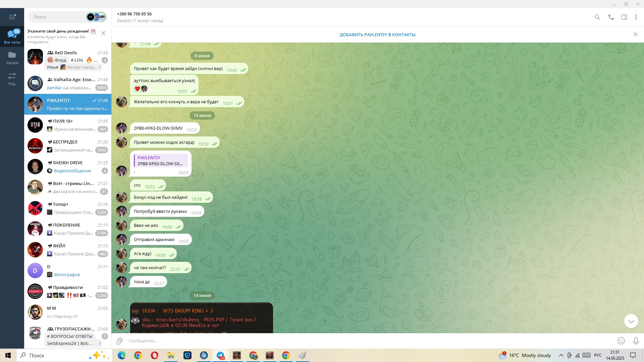Open the VAxAW chat folder
The width and height of the screenshot is (644, 362).
(12, 58)
